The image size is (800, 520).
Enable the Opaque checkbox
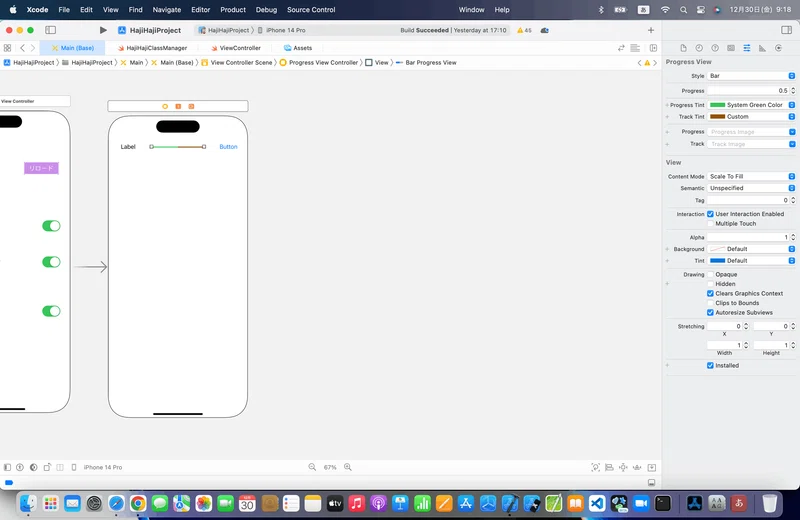point(710,274)
